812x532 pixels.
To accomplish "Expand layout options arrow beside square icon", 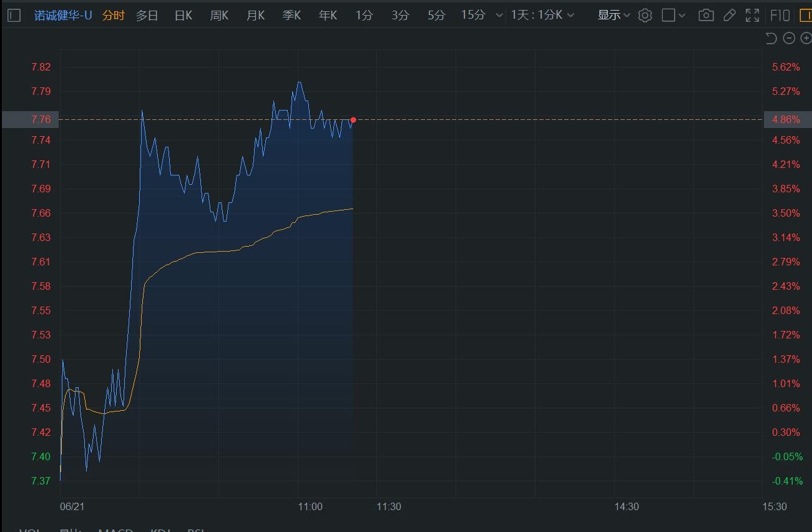I will point(682,16).
